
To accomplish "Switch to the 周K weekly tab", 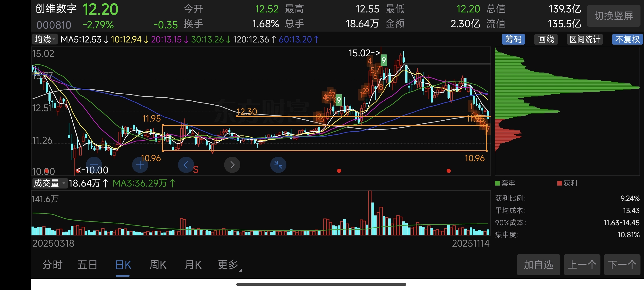I will pos(158,265).
